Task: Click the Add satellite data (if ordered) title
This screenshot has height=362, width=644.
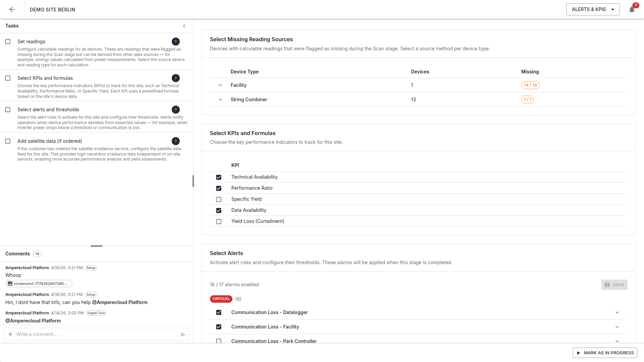Action: click(50, 141)
